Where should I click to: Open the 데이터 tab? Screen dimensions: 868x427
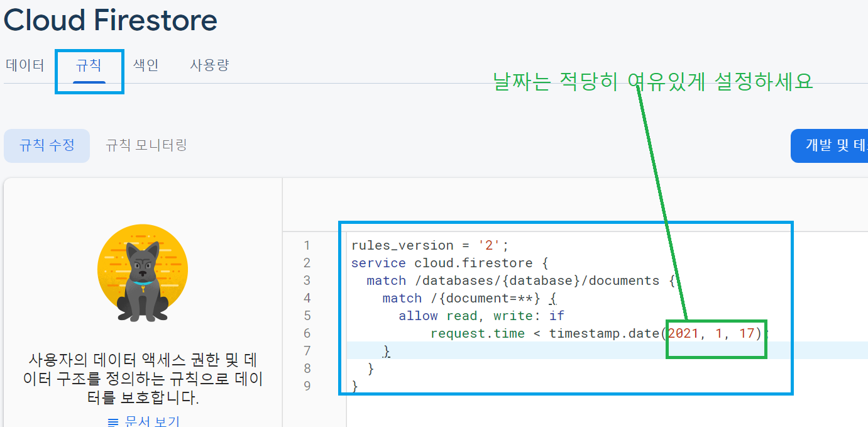(25, 65)
